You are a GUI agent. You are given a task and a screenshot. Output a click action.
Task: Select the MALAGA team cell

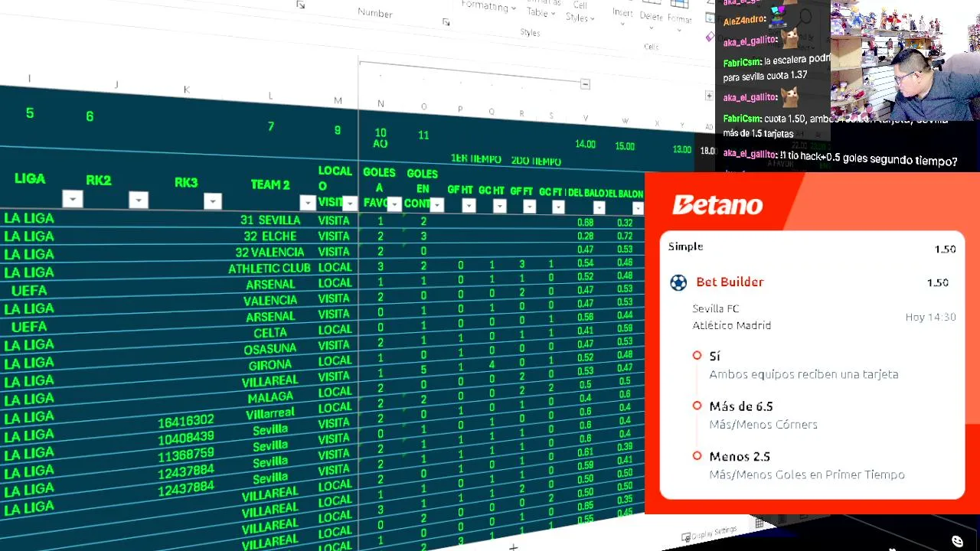pos(269,397)
